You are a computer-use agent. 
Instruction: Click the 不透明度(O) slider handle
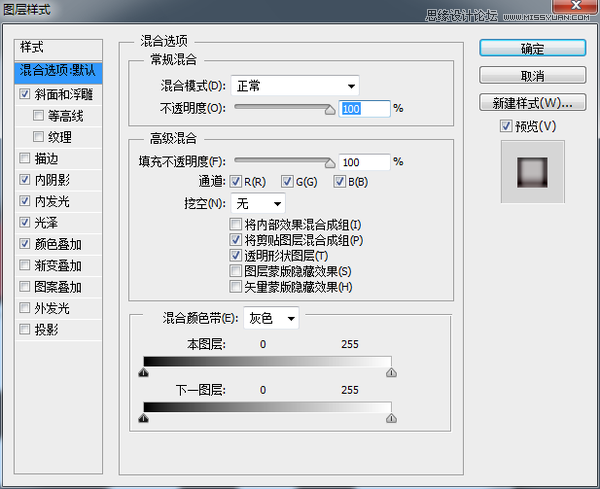pos(329,109)
